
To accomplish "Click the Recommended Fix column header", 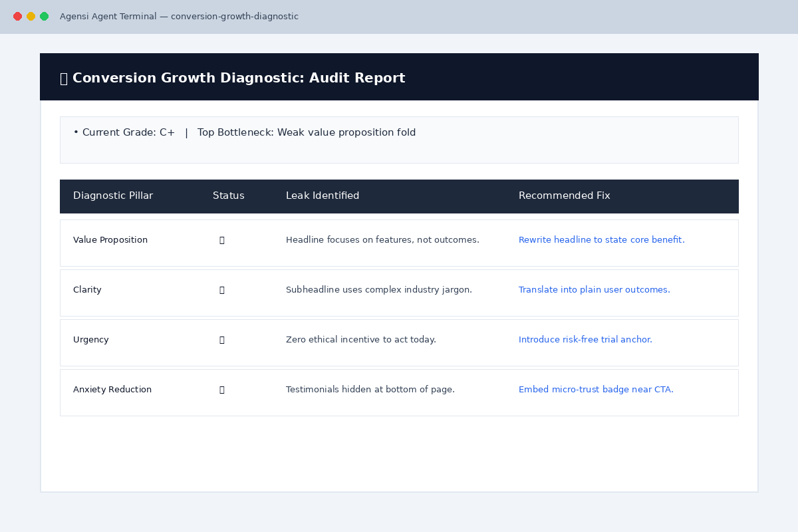I will pos(564,196).
